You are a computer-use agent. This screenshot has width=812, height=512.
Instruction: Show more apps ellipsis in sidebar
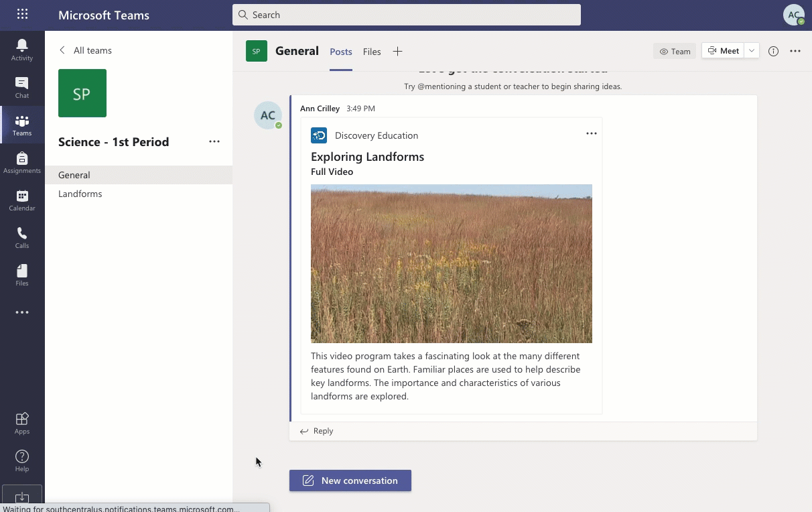click(22, 312)
